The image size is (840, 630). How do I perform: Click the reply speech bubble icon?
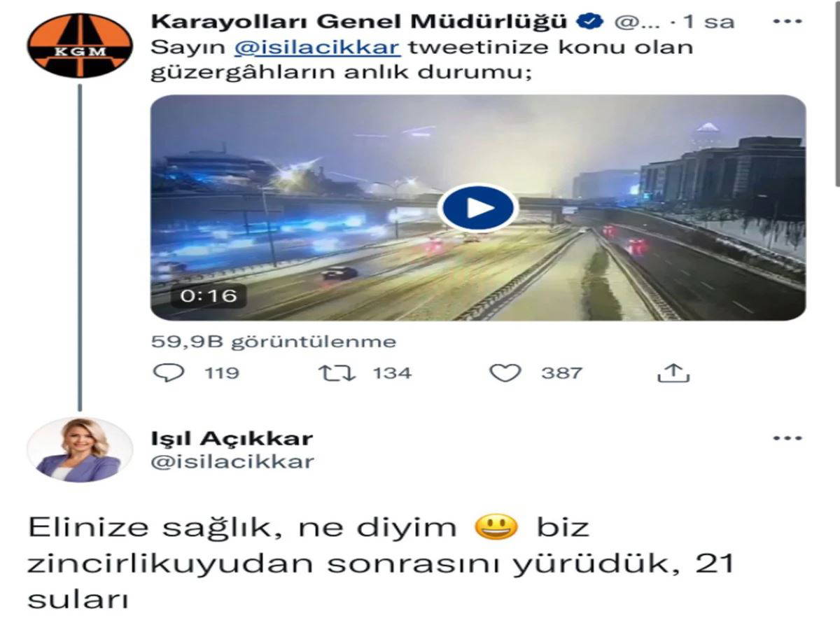click(168, 372)
